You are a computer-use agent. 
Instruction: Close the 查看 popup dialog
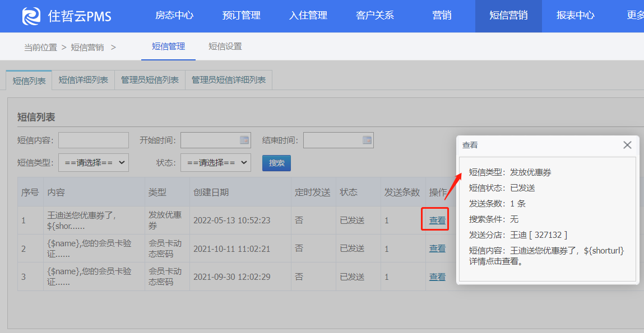627,145
